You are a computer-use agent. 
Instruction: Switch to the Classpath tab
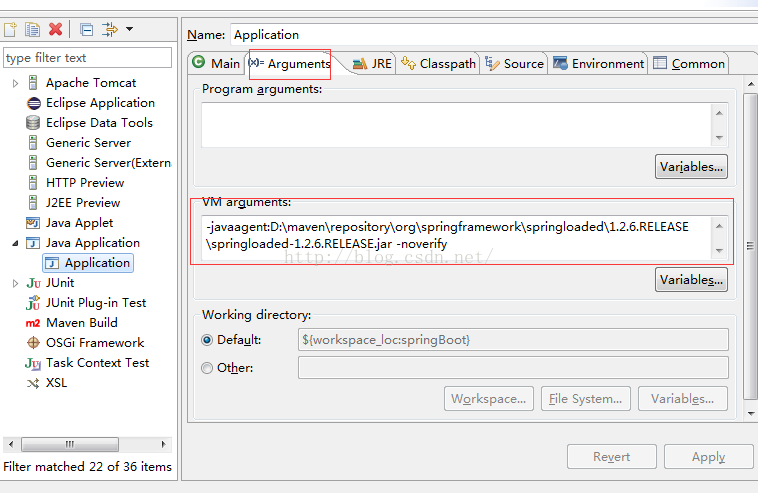coord(438,63)
